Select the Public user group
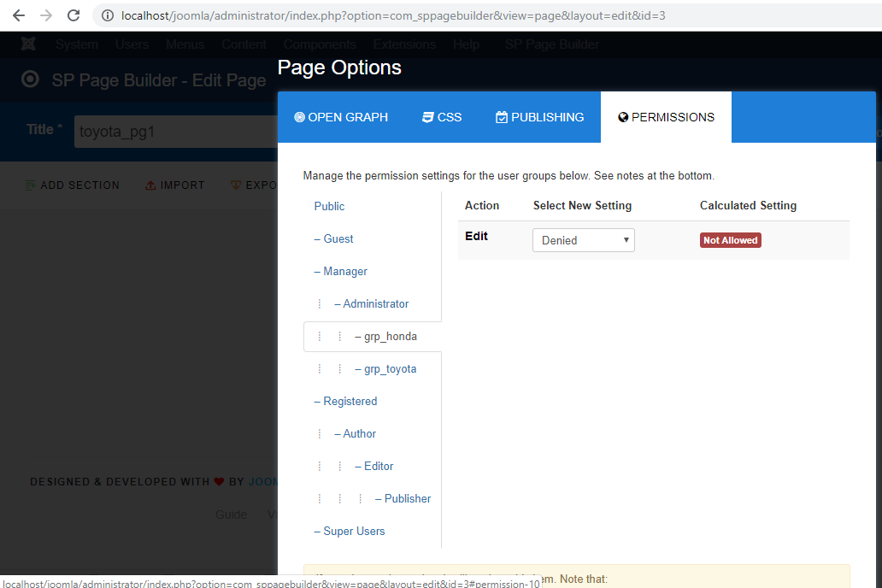 point(329,206)
